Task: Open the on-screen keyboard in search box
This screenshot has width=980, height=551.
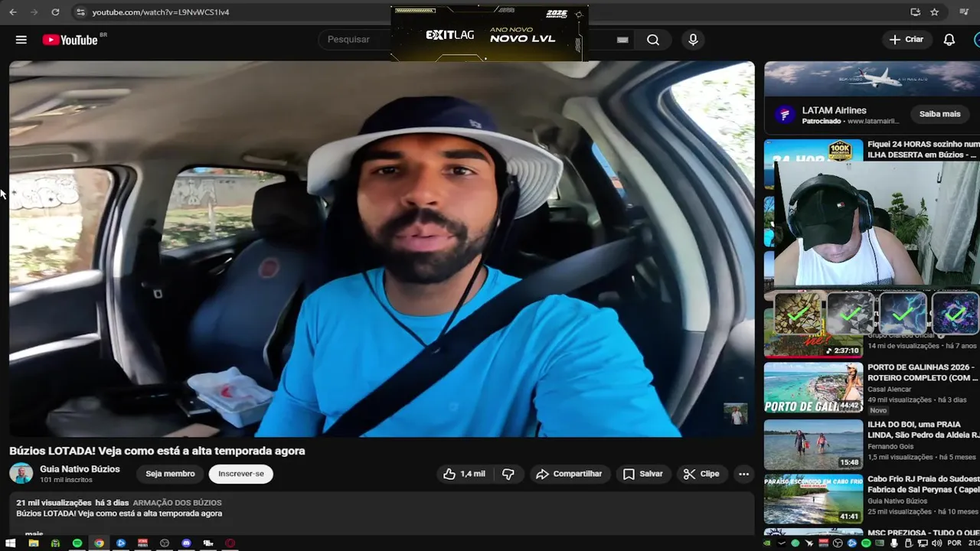Action: [622, 40]
